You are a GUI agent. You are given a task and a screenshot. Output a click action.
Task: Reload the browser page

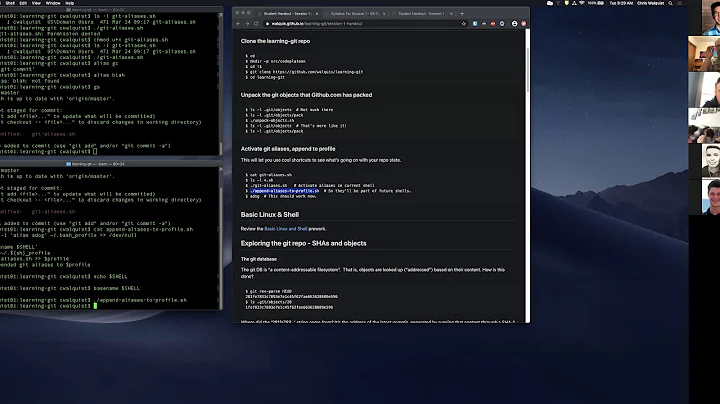(256, 23)
